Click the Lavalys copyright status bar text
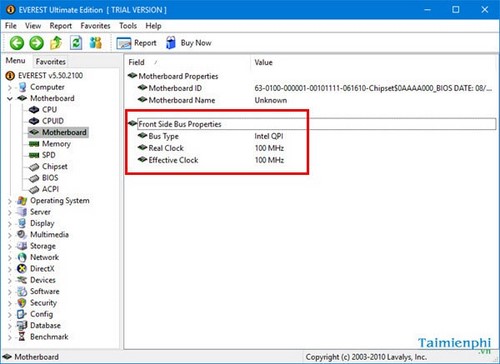 [x=366, y=357]
